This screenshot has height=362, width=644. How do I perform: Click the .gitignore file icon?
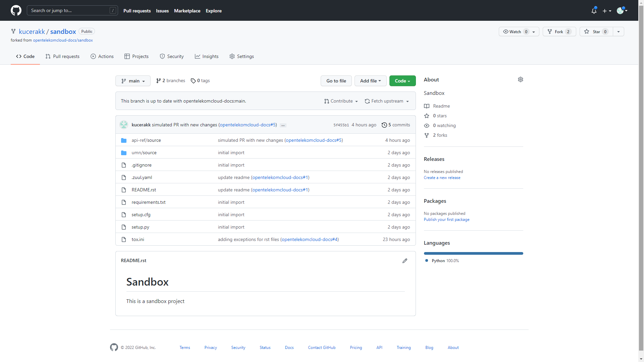(x=124, y=165)
